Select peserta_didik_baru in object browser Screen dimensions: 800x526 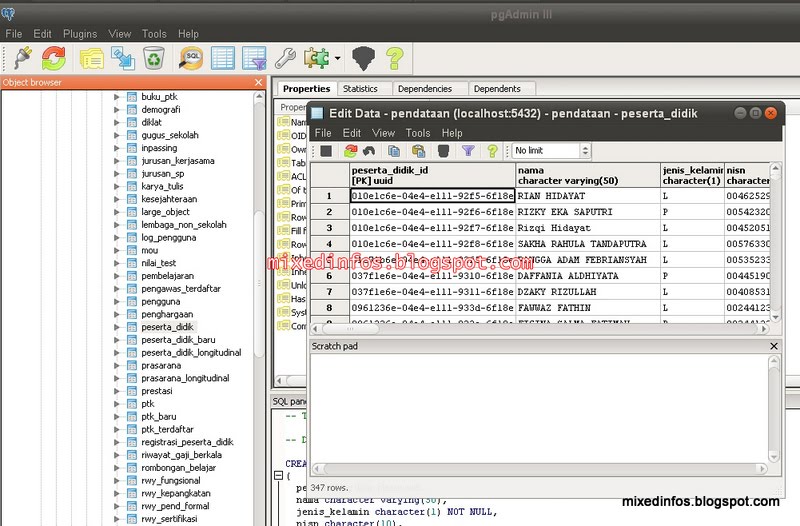(x=178, y=340)
